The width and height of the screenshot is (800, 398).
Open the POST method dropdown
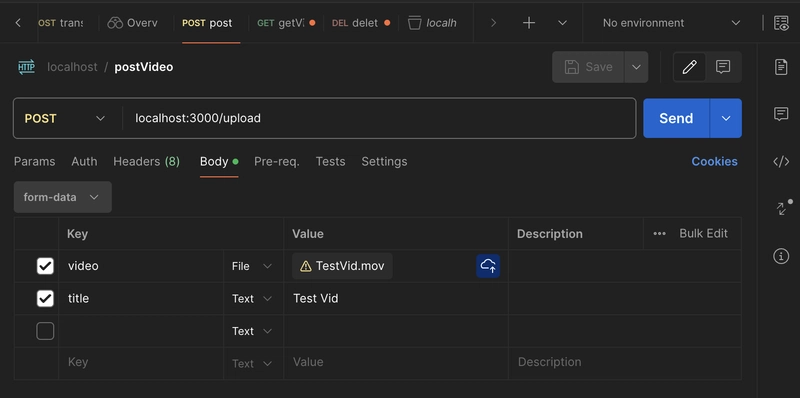[64, 118]
